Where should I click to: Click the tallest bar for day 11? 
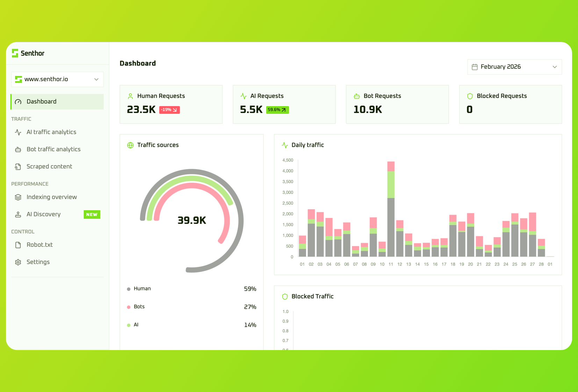[391, 209]
